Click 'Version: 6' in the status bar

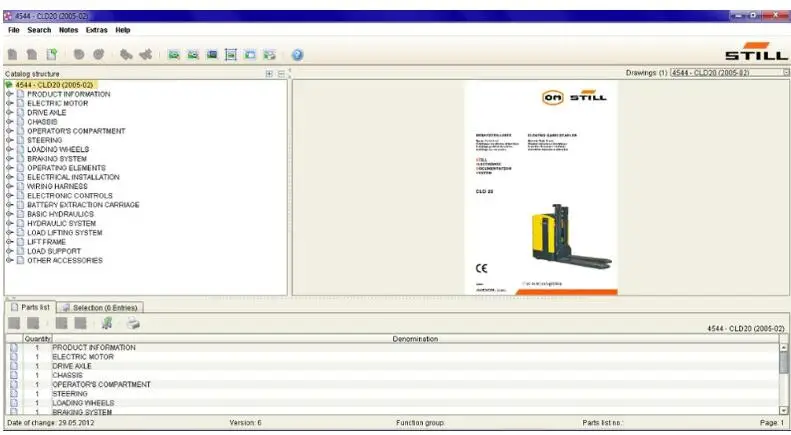pos(245,423)
